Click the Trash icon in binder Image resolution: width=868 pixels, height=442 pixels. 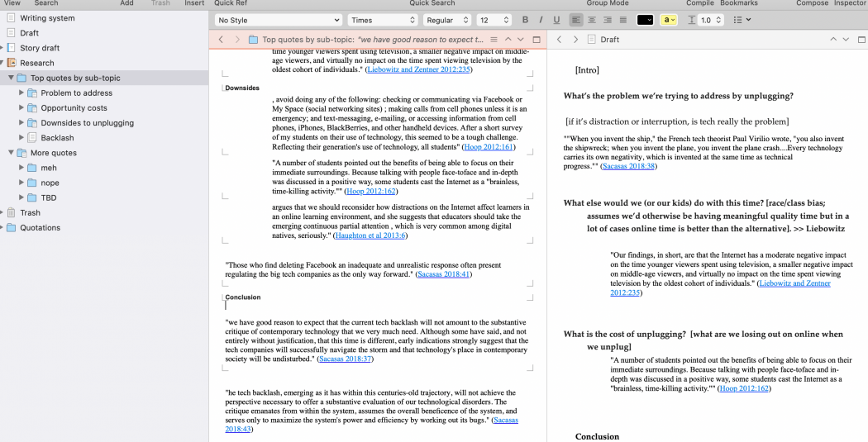tap(11, 212)
